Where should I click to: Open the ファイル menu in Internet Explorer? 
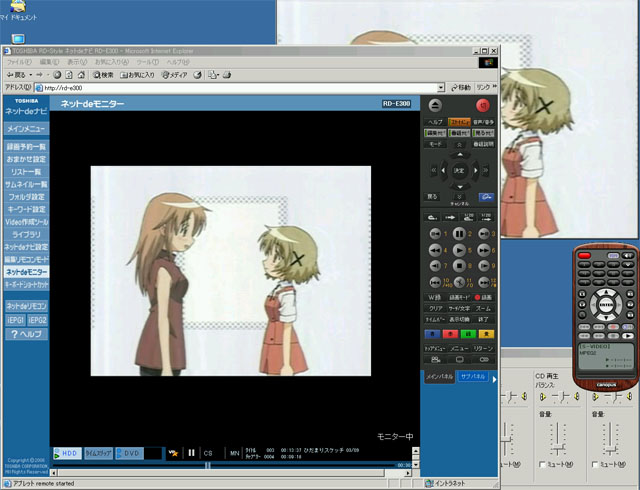coord(19,62)
